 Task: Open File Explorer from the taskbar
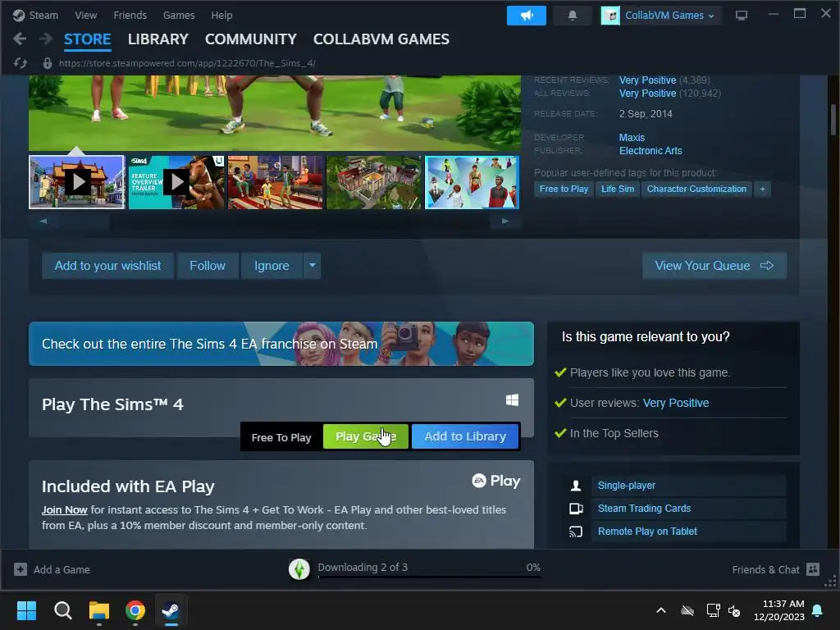click(x=99, y=610)
